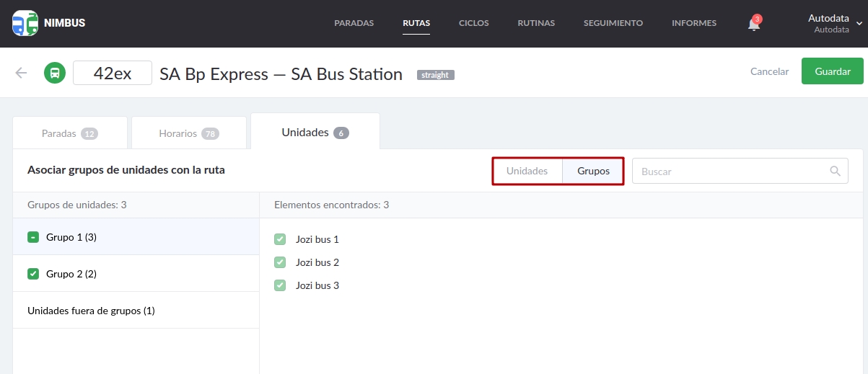
Task: Switch to the Paradas tab
Action: 70,133
